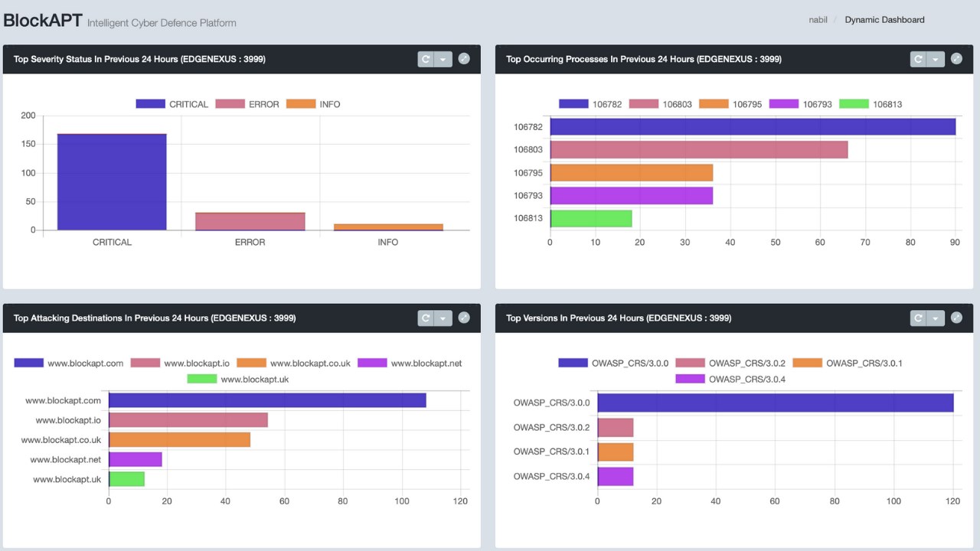Click the blue CRITICAL bar in the severity chart

click(x=112, y=182)
